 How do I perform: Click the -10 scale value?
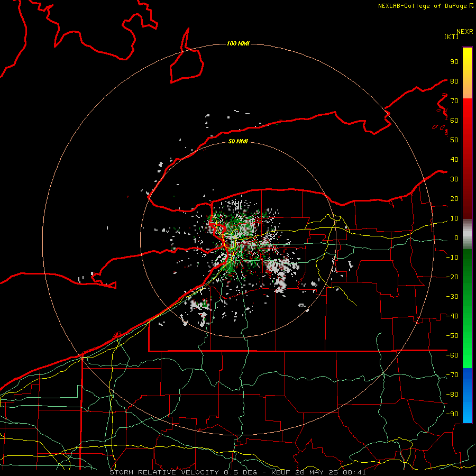(x=452, y=258)
